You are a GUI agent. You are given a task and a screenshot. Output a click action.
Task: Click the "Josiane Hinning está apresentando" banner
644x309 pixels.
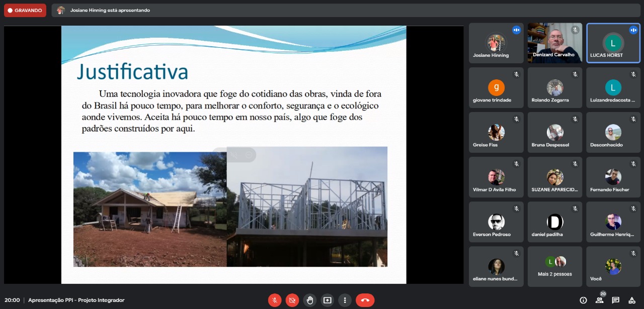pos(110,10)
